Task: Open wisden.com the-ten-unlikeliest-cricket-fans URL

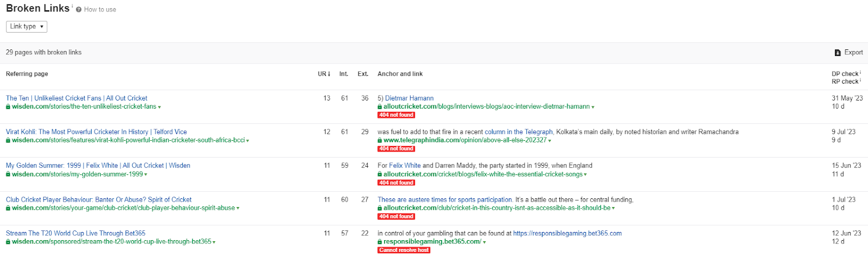Action: tap(84, 106)
